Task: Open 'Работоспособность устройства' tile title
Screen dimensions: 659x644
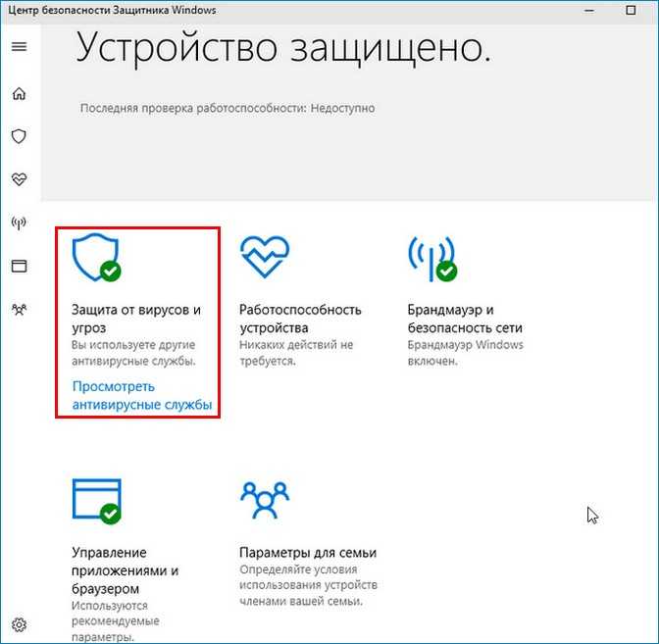Action: pyautogui.click(x=300, y=319)
